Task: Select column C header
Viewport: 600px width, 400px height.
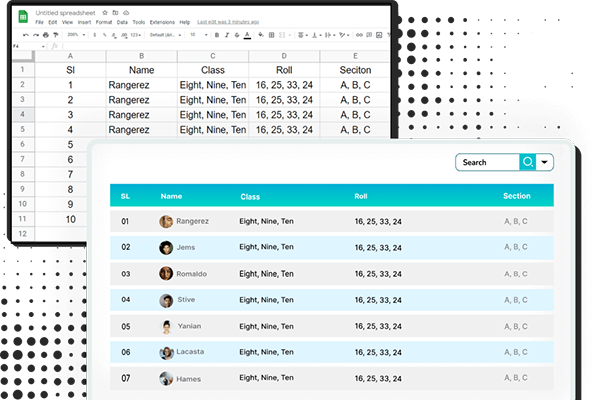Action: [212, 57]
